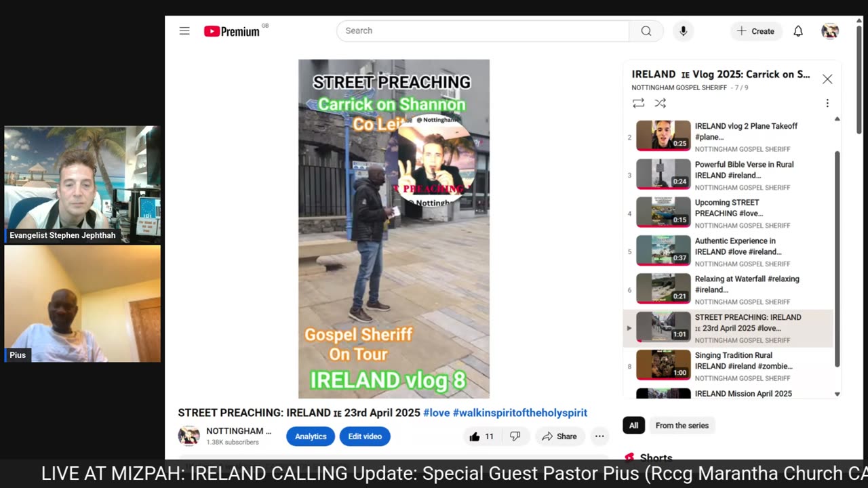Play Authentic Experience in IRELAND thumbnail

(663, 251)
